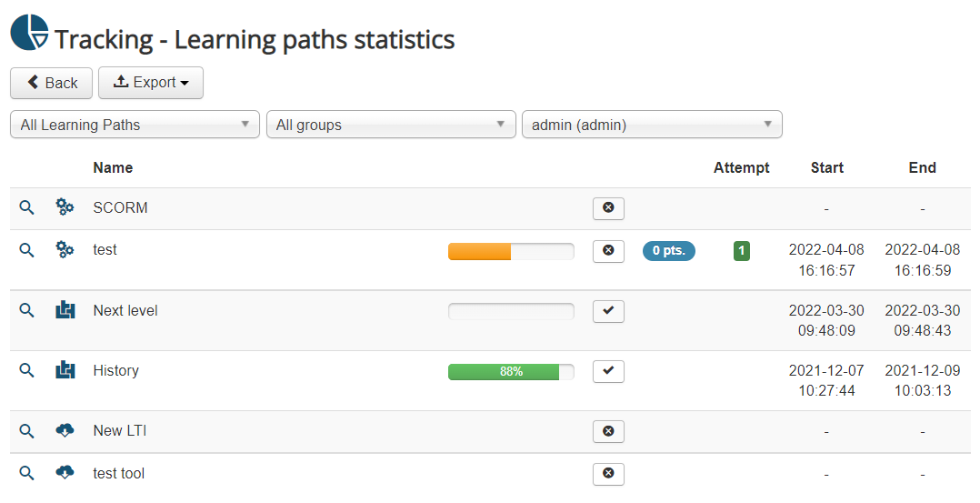The width and height of the screenshot is (980, 503).
Task: Toggle the completed checkmark for History
Action: coord(608,371)
